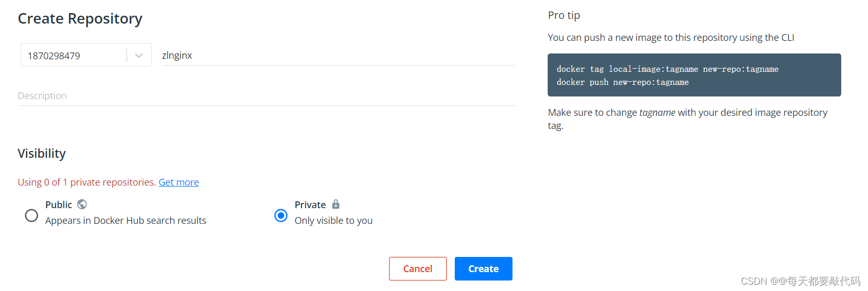
Task: Click the Visibility section heading
Action: pyautogui.click(x=41, y=154)
